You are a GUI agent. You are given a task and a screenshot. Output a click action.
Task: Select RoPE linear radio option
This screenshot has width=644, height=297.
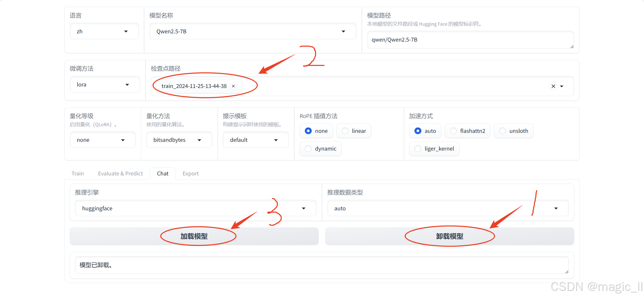point(354,131)
